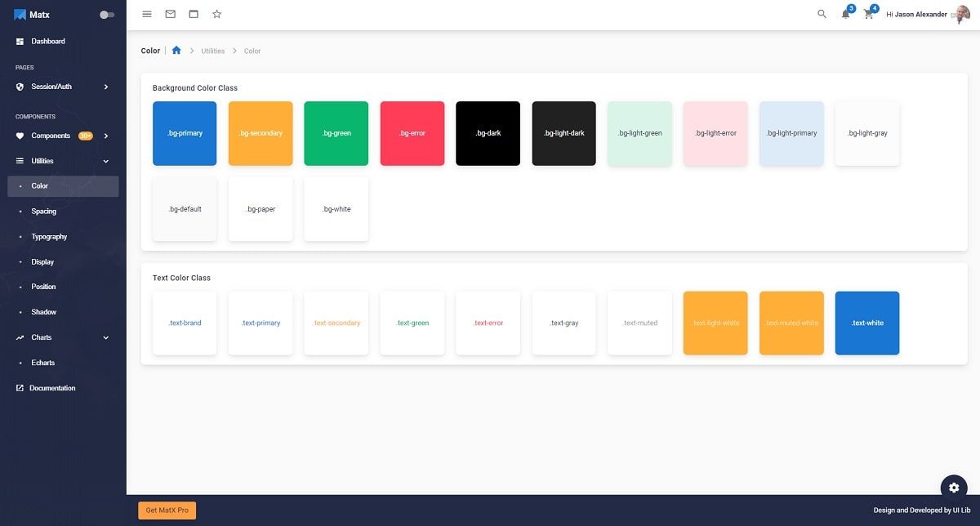Select Typography from the sidebar

[48, 236]
